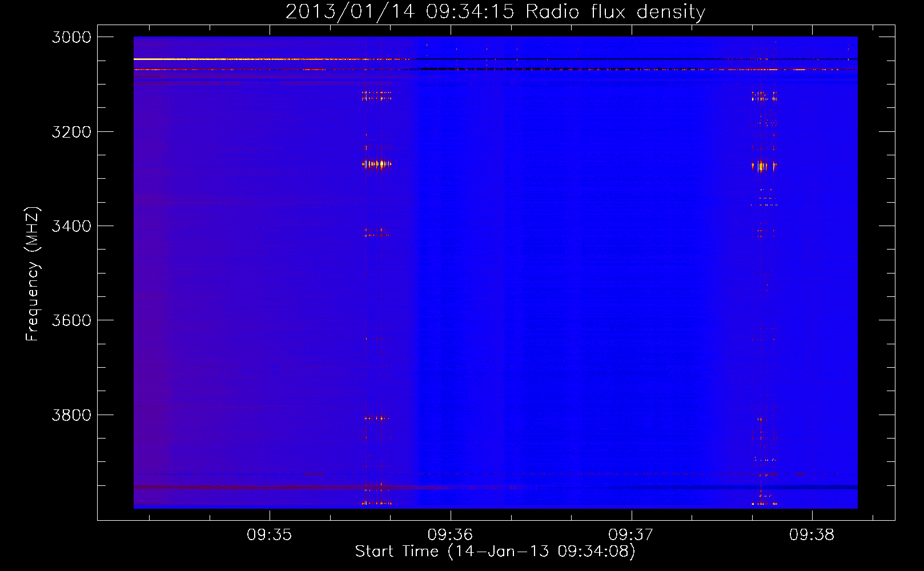This screenshot has width=924, height=571.
Task: Click the plot title 'Radio flux density'
Action: point(495,11)
